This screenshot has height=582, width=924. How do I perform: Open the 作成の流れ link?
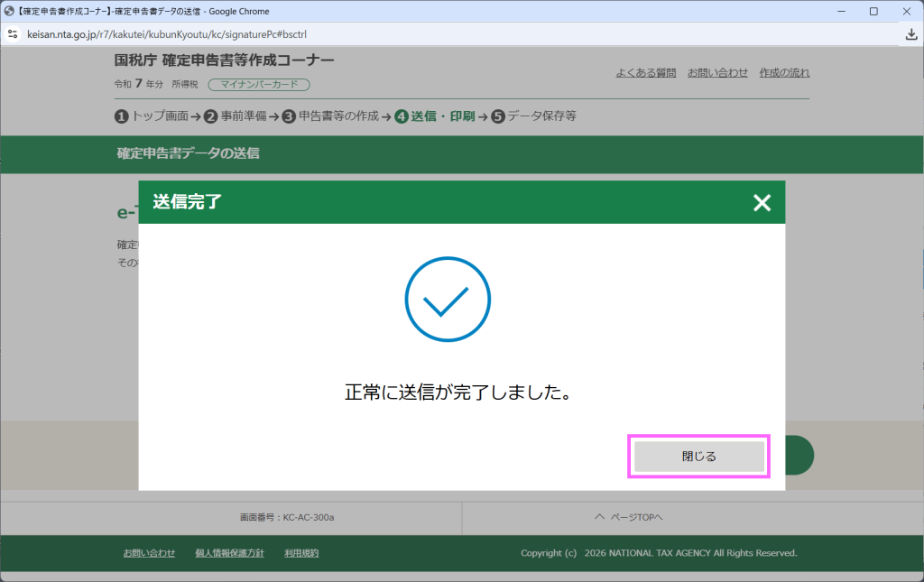coord(784,73)
